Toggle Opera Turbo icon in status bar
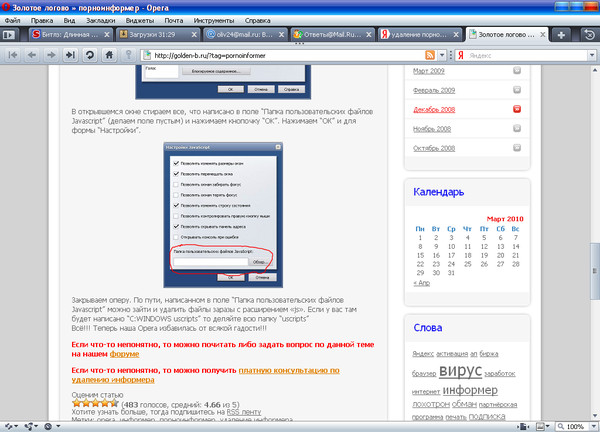Viewport: 600px width, 432px height. (48, 426)
